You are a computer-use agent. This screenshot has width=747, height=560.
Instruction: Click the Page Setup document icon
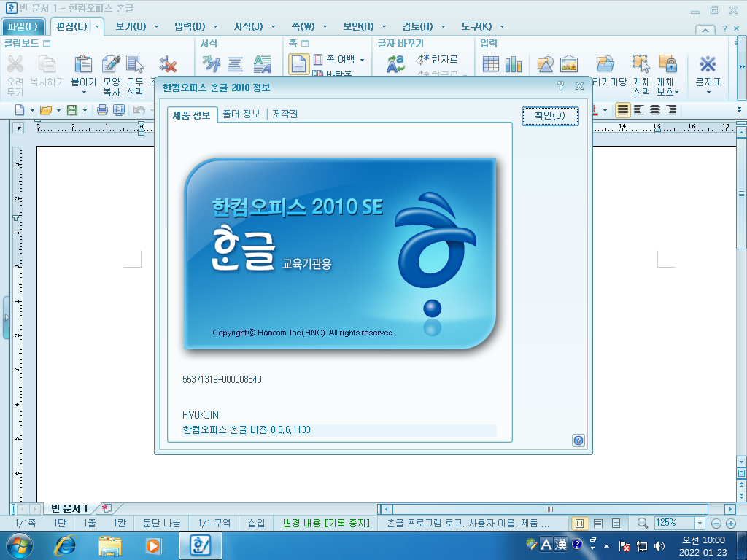pos(298,64)
